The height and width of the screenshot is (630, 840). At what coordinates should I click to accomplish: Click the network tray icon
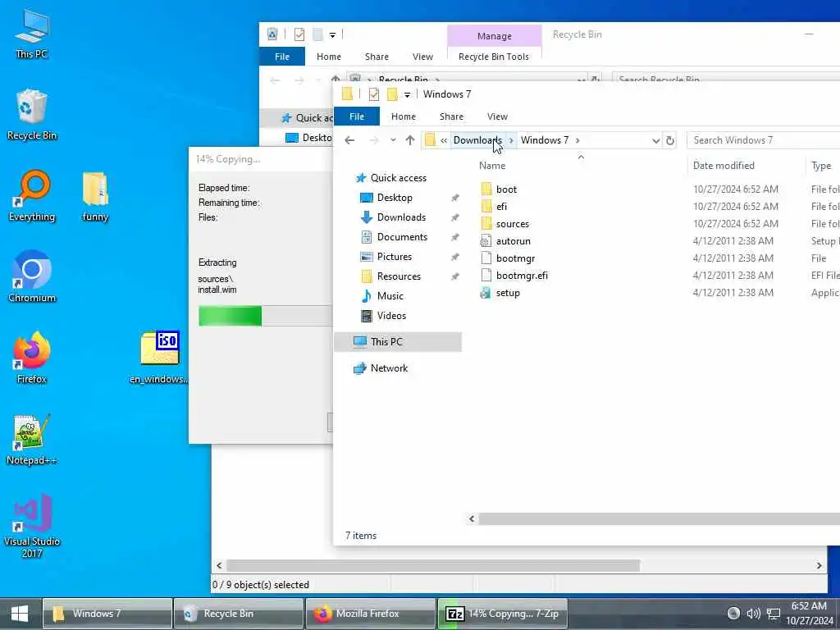pyautogui.click(x=773, y=614)
